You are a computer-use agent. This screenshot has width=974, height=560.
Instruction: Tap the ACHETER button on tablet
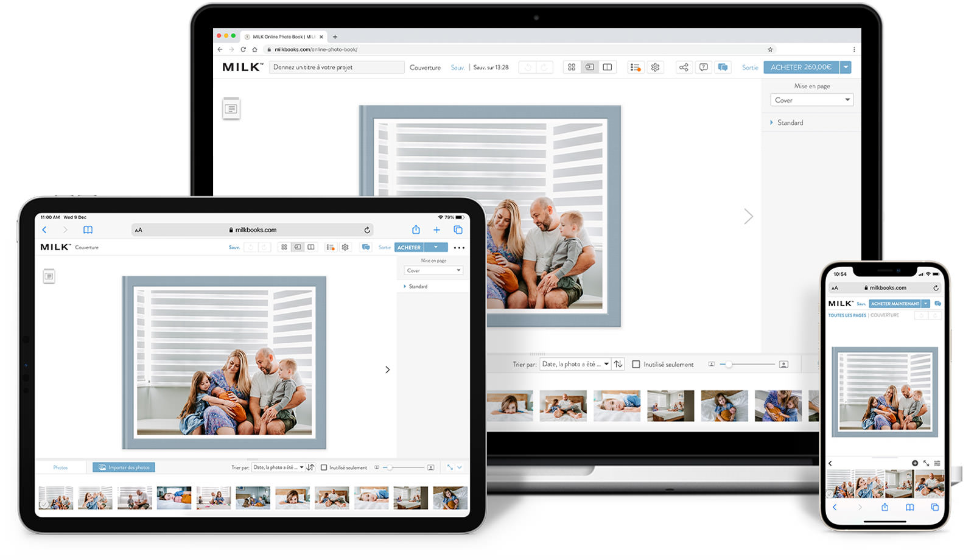(x=409, y=247)
